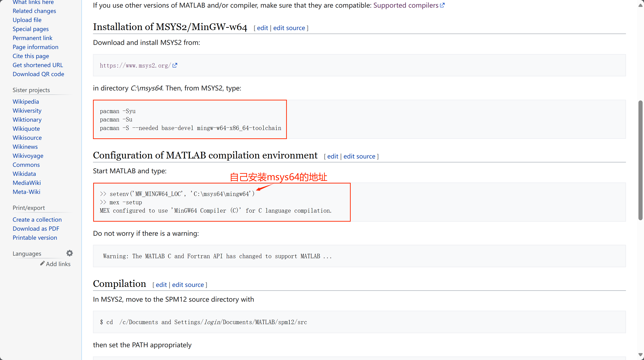Click external-link icon after Supported compilers
Image resolution: width=644 pixels, height=360 pixels.
(x=442, y=5)
